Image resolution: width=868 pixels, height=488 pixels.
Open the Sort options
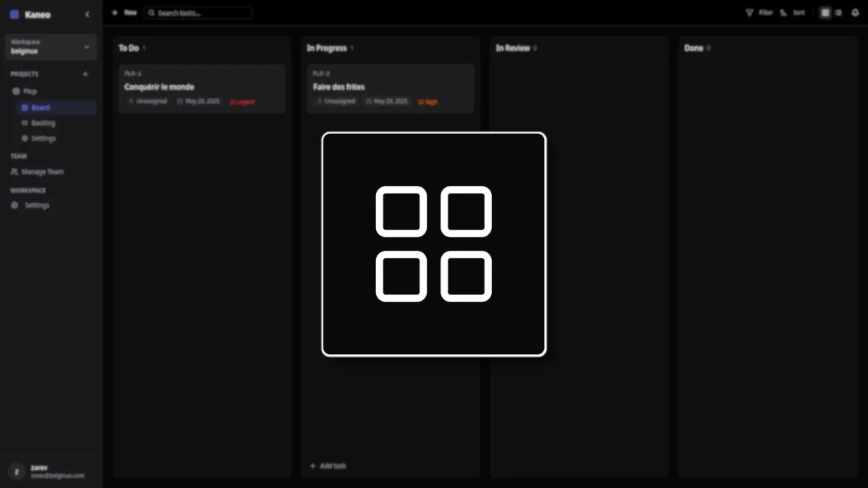coord(793,12)
